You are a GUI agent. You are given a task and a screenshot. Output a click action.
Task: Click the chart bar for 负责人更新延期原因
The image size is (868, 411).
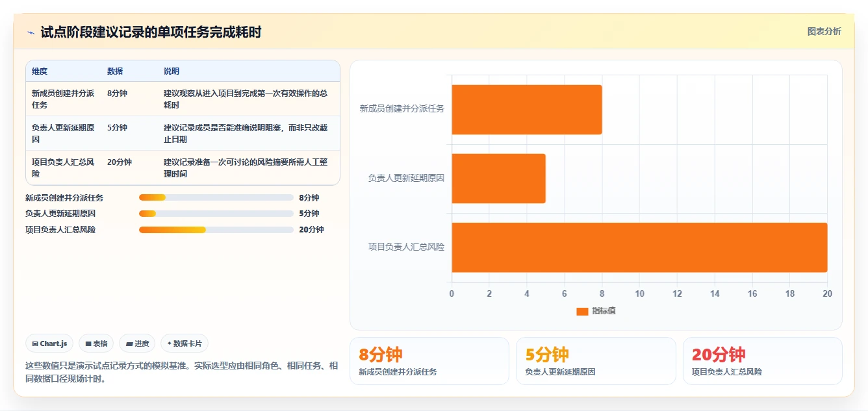498,179
